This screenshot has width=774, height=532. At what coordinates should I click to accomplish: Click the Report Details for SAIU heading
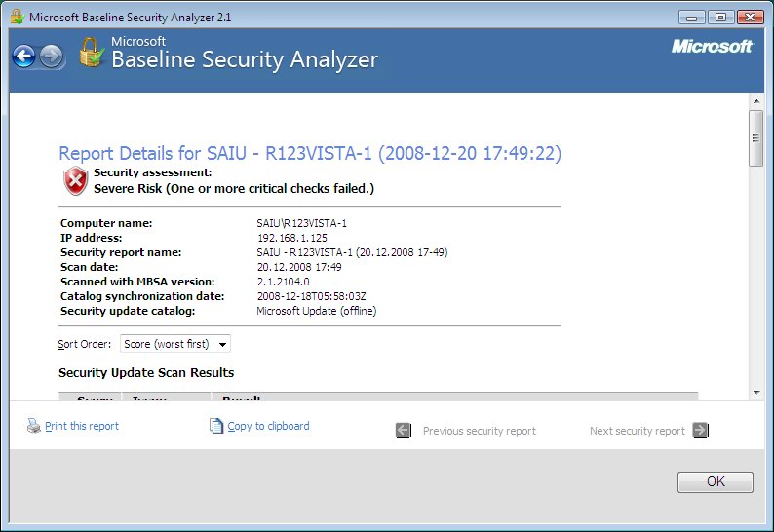pyautogui.click(x=310, y=154)
